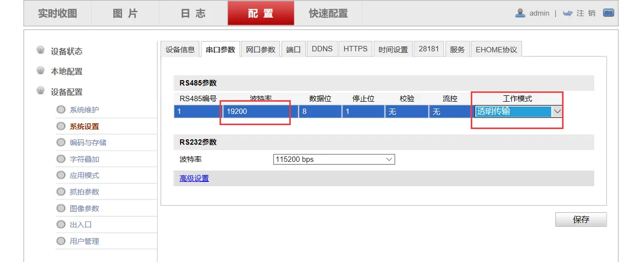
Task: Click the 流控 cell showing 无
Action: [450, 111]
